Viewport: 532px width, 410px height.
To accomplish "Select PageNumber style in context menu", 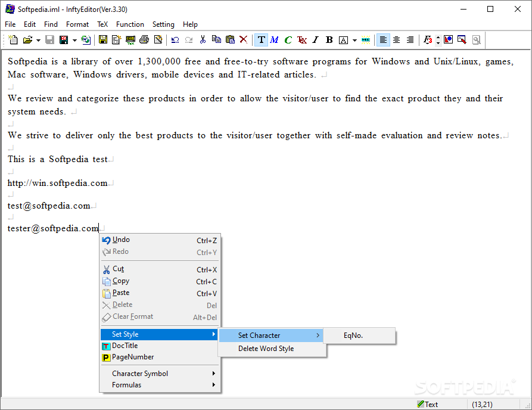I will coord(160,357).
